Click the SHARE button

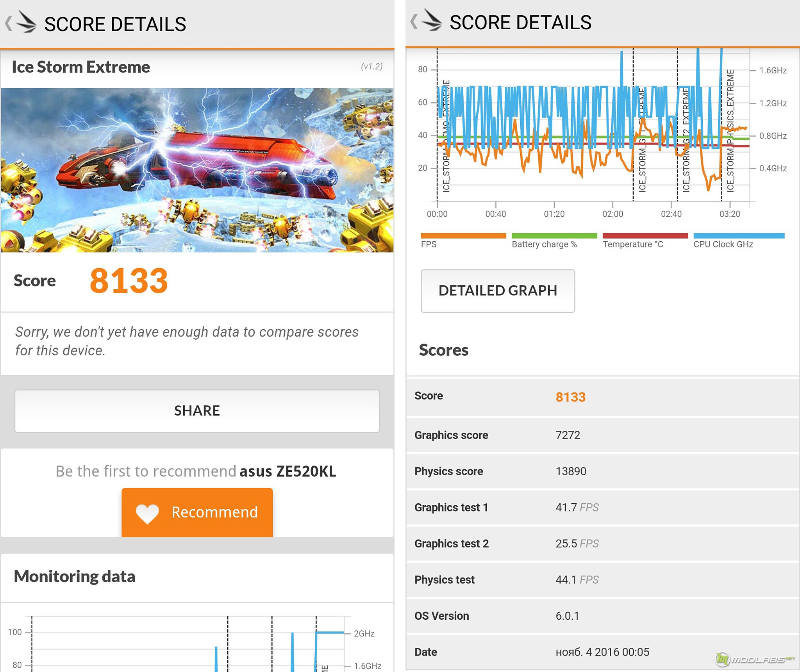197,411
